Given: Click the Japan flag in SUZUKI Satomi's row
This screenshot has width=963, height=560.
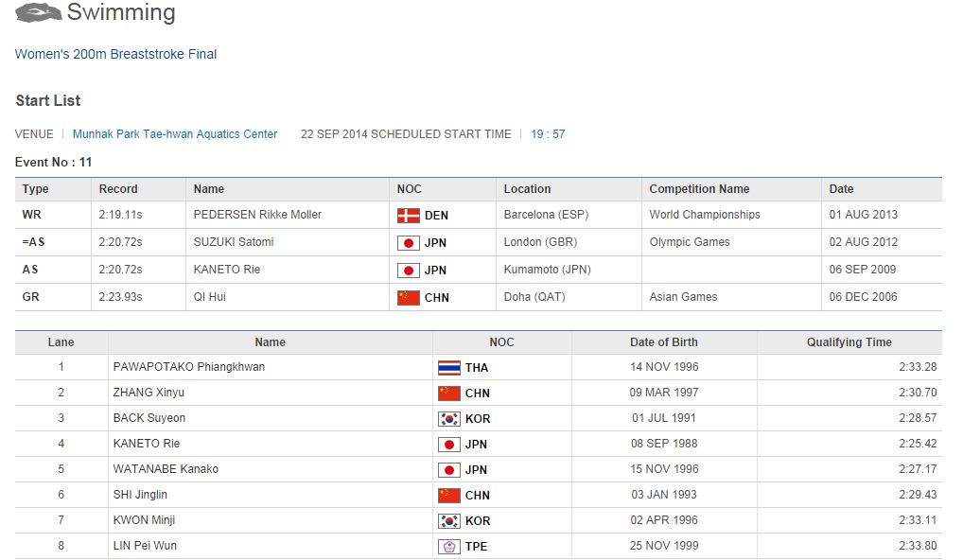Looking at the screenshot, I should click(409, 243).
